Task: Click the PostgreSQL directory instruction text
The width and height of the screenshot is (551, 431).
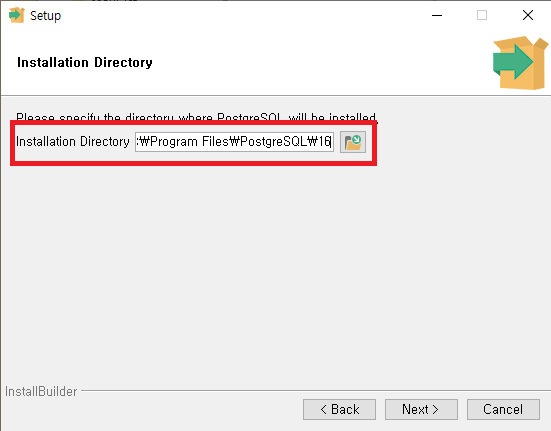Action: (197, 116)
